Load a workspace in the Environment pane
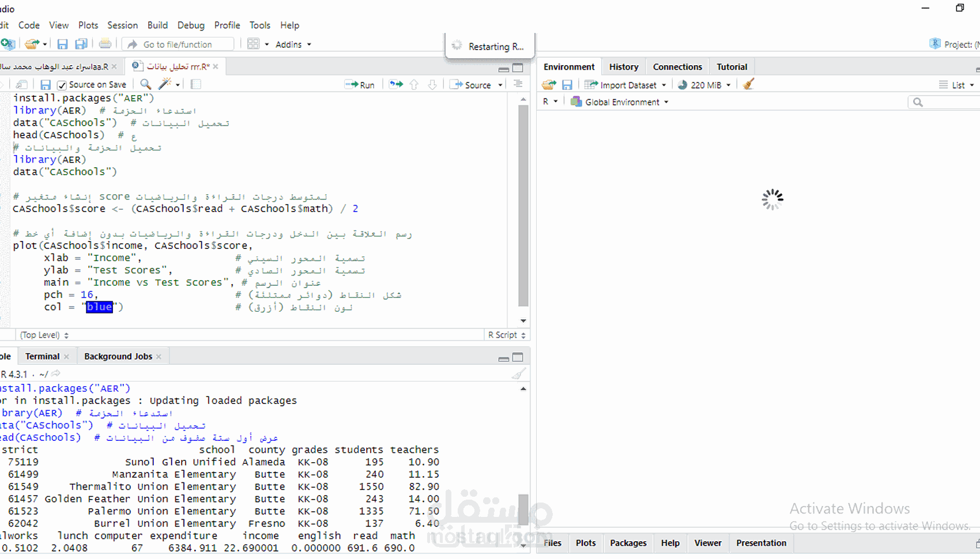Viewport: 980px width, 559px height. point(549,85)
